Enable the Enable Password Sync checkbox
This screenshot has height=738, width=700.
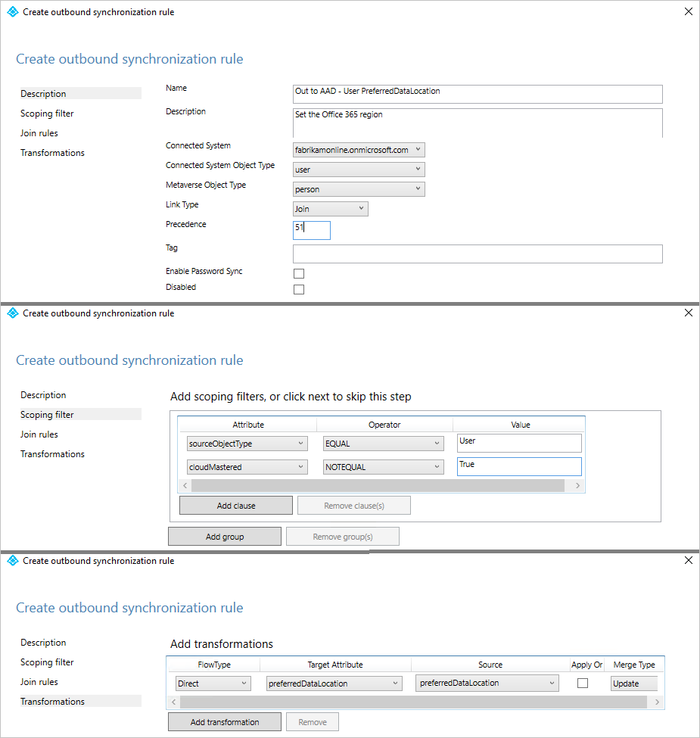[298, 272]
